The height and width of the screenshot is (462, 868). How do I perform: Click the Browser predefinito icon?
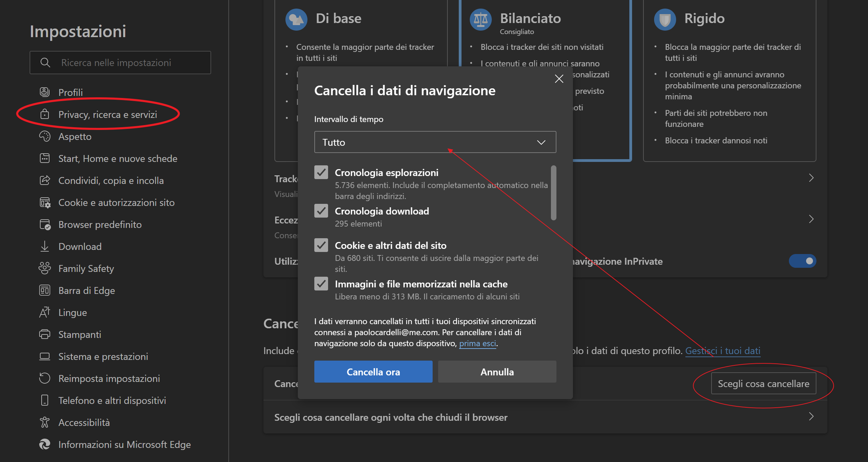(x=45, y=224)
